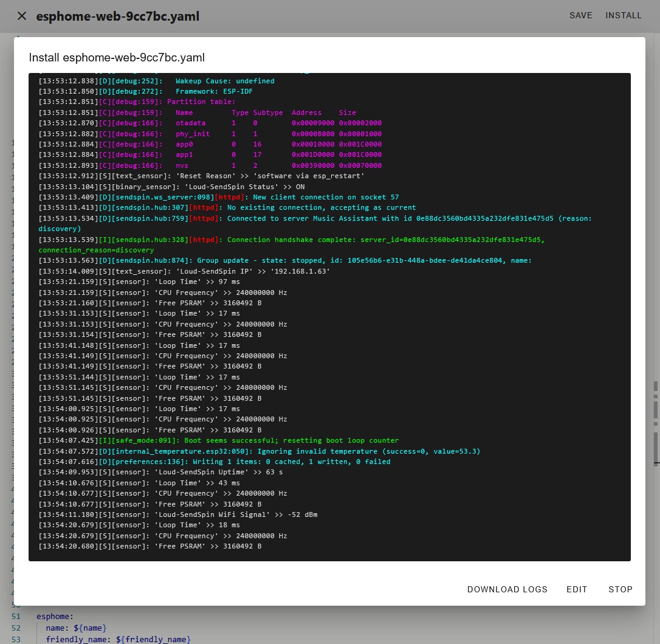Click the 'Loud-SendSpin Status' ON log line

(171, 187)
